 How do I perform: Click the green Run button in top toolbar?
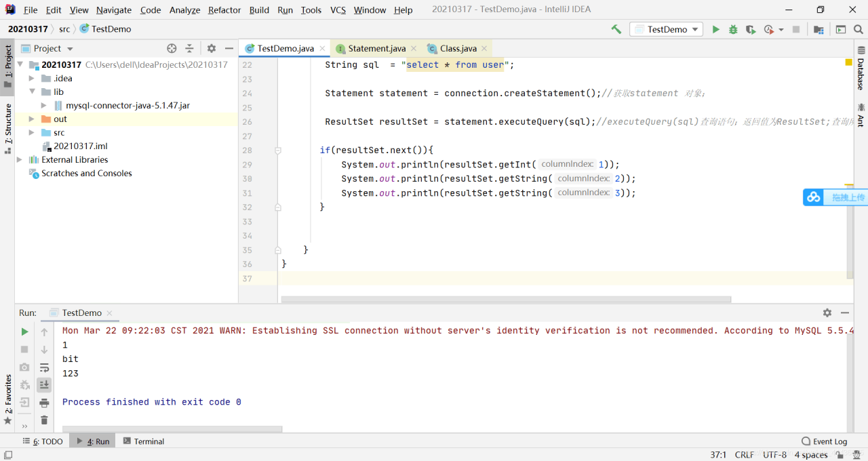pyautogui.click(x=716, y=29)
